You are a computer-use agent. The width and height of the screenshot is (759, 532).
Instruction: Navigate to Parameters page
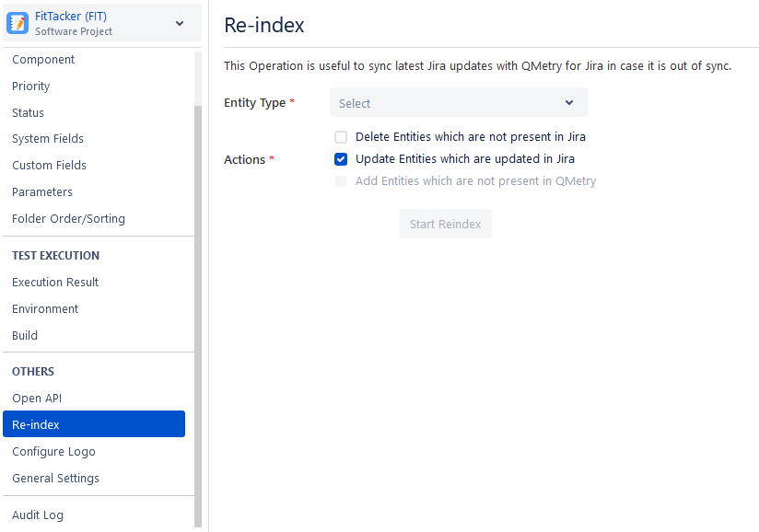pyautogui.click(x=42, y=192)
